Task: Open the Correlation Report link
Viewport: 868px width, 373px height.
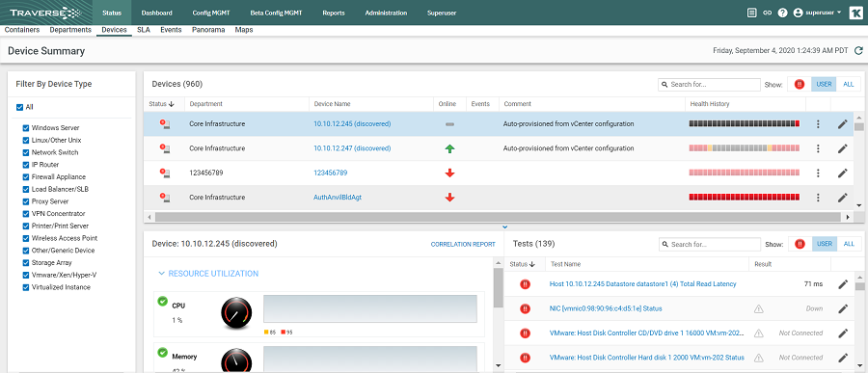Action: (x=463, y=244)
